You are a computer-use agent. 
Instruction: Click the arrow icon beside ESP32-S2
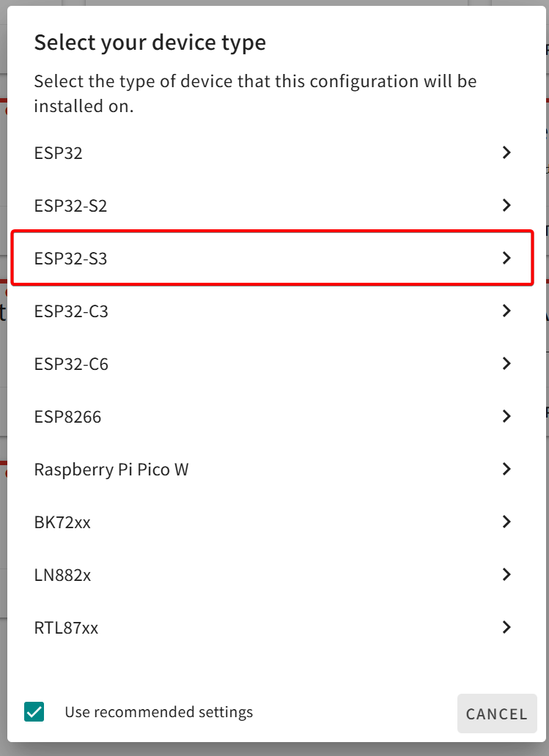(506, 205)
